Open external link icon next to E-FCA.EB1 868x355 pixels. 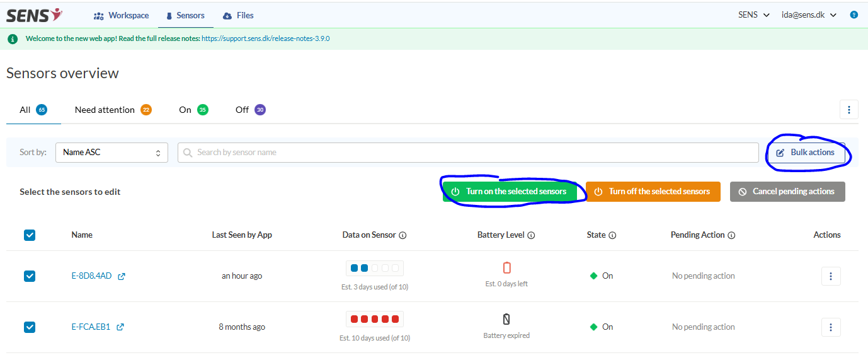(120, 327)
